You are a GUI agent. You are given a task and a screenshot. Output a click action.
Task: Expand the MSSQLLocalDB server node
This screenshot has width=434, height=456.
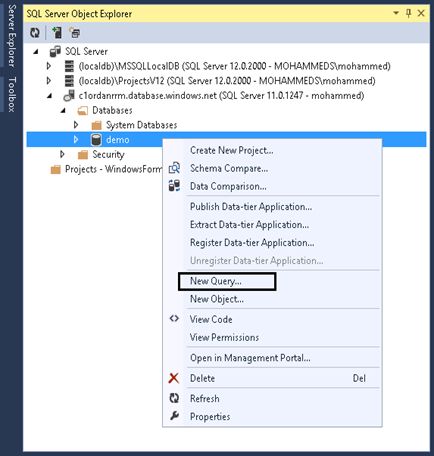coord(49,66)
